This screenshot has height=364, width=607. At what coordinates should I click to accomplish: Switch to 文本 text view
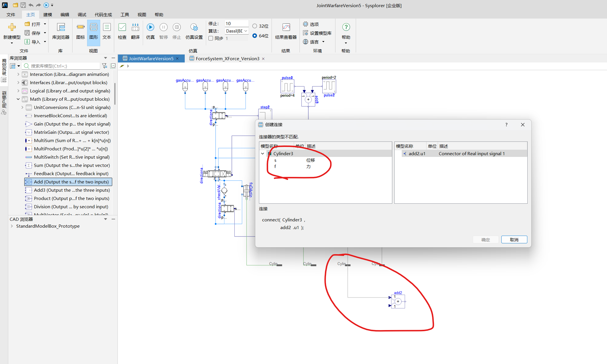(107, 31)
